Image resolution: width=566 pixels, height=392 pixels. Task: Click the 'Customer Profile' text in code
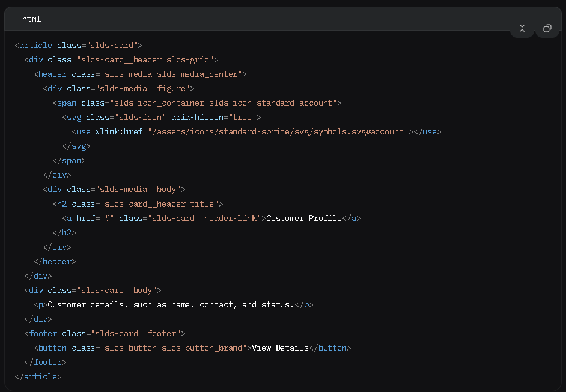coord(303,218)
